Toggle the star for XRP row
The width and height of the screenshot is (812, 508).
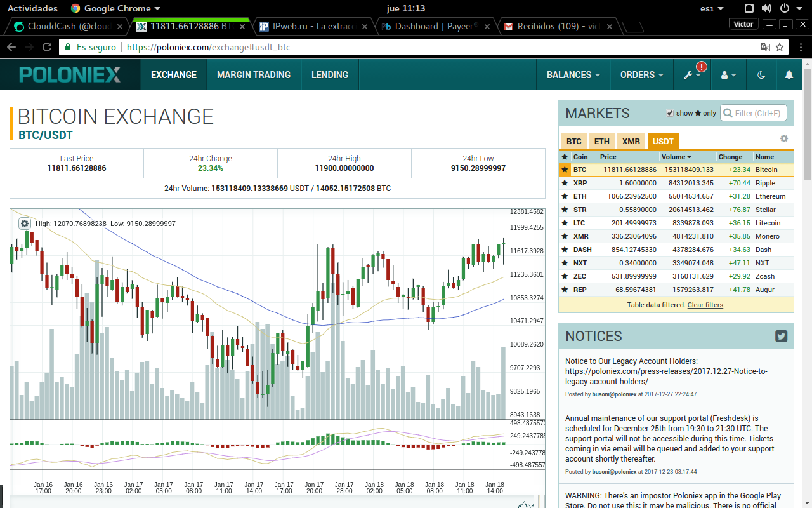pyautogui.click(x=565, y=183)
